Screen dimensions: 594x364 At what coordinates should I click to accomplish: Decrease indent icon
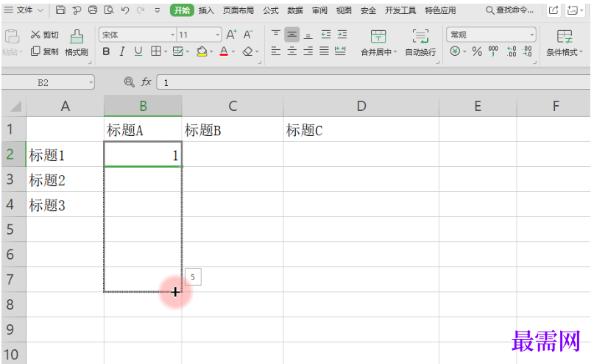[326, 35]
